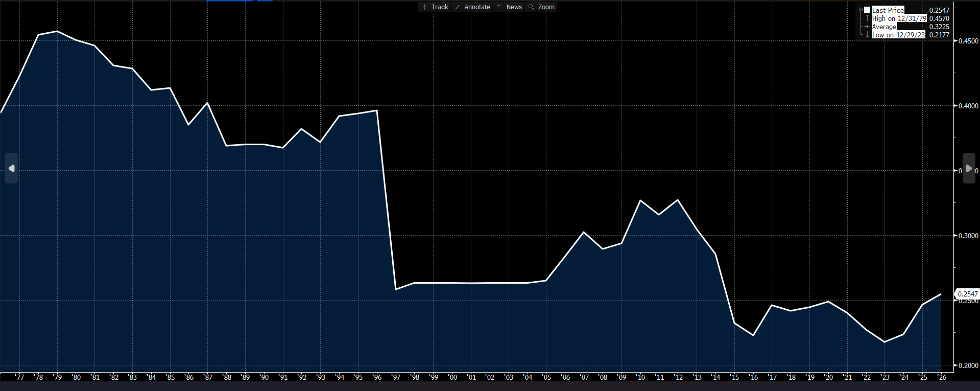
Task: Collapse the Last Price legend tree
Action: pyautogui.click(x=861, y=10)
